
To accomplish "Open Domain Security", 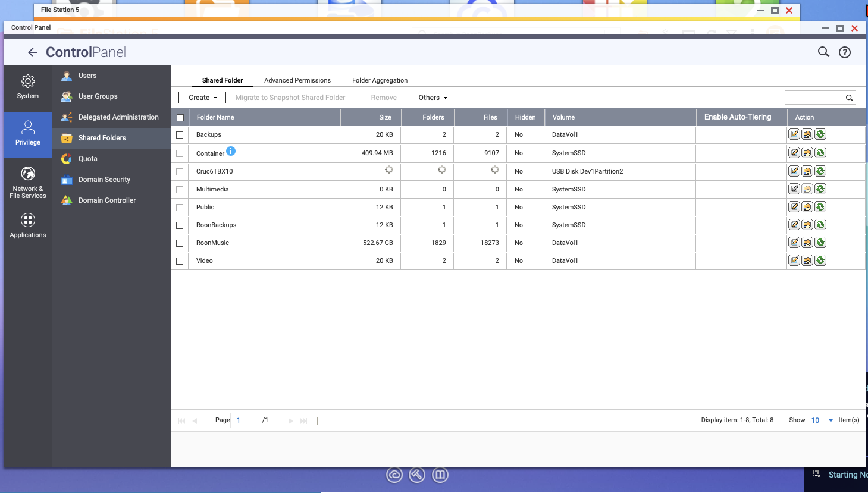I will click(111, 180).
